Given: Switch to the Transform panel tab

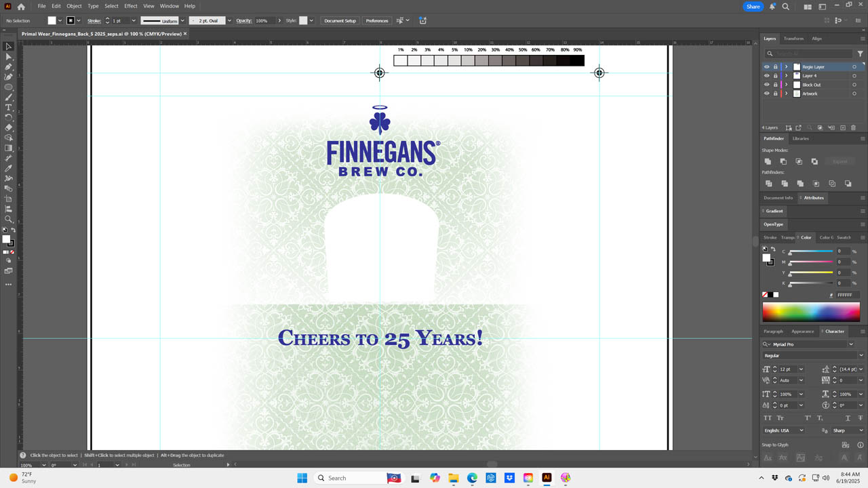Looking at the screenshot, I should tap(793, 39).
